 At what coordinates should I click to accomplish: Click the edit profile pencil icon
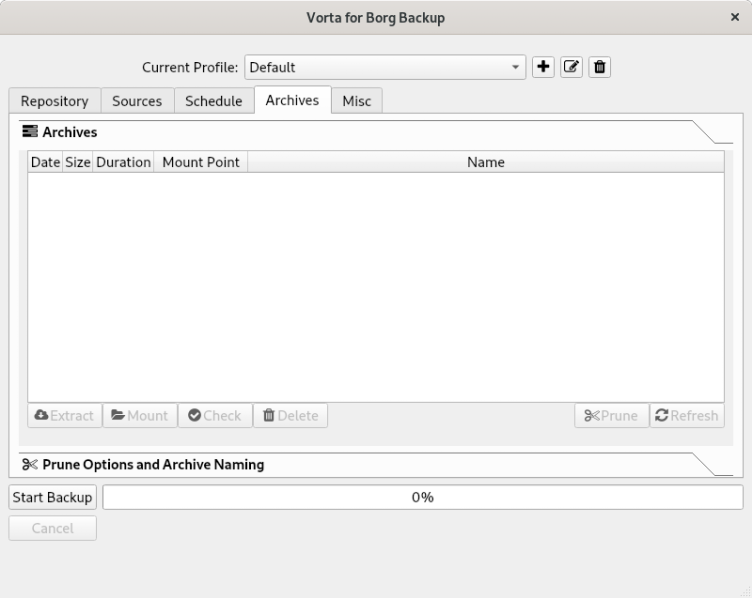click(572, 68)
